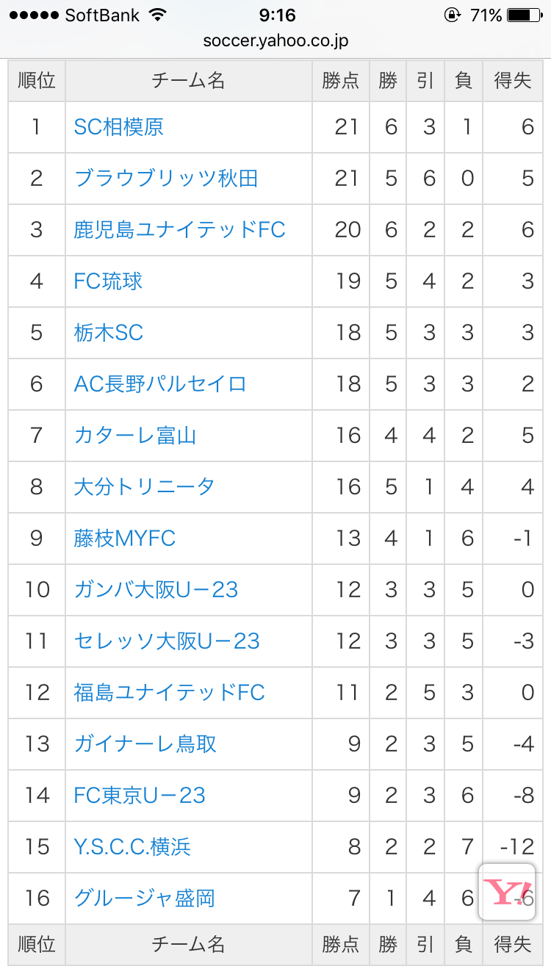The image size is (551, 980).
Task: Tap the 栃木SC link
Action: pos(108,333)
